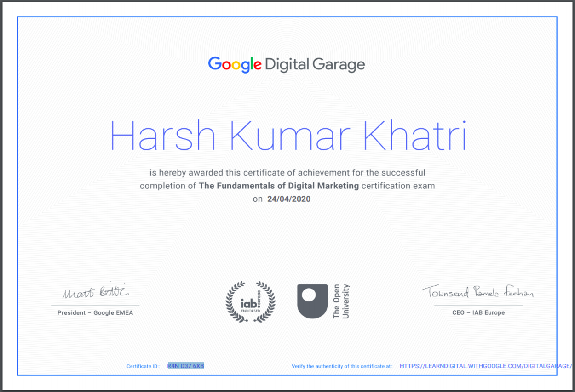The image size is (575, 392).
Task: Click the Certificate ID label
Action: [x=143, y=367]
